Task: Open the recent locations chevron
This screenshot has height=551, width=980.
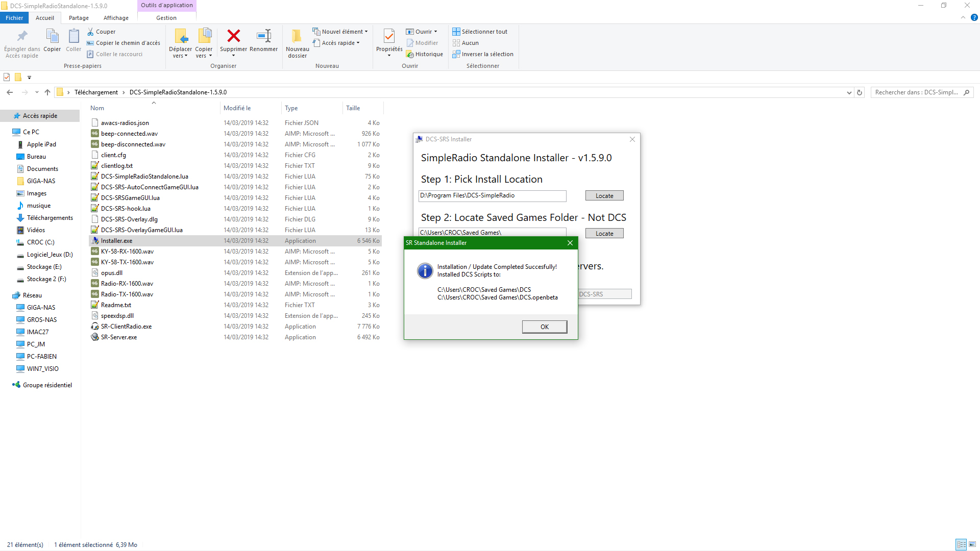Action: [x=37, y=92]
